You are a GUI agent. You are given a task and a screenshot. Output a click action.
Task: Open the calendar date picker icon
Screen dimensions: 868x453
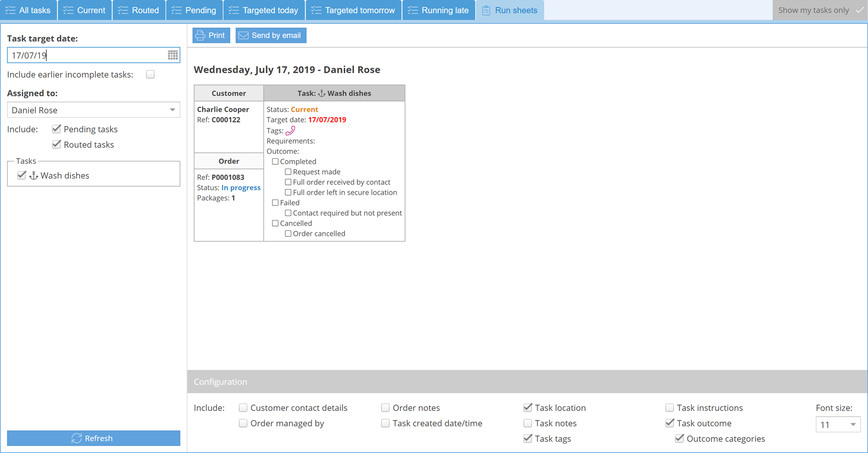(x=172, y=55)
